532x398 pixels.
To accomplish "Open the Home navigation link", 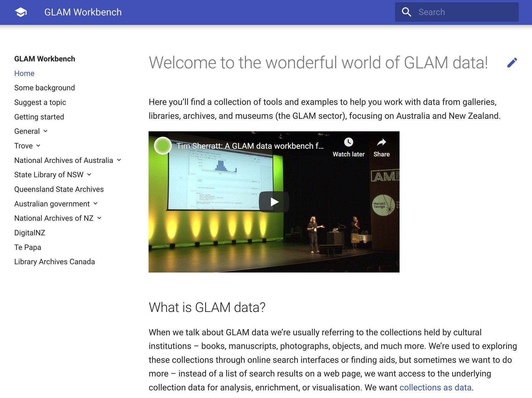I will point(24,73).
